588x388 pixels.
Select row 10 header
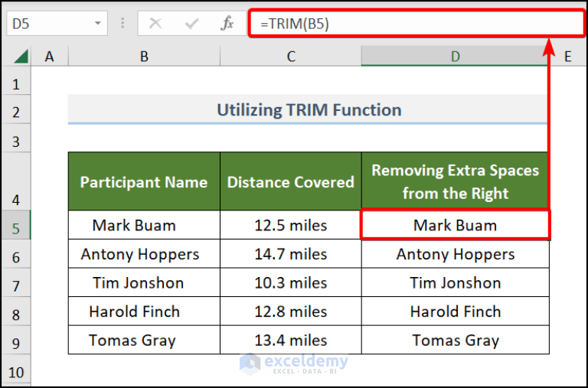tap(16, 370)
